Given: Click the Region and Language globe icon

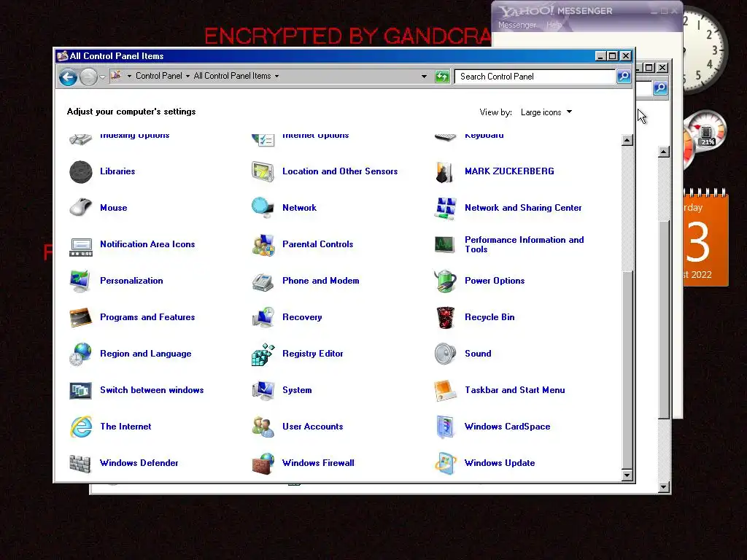Looking at the screenshot, I should pos(80,354).
